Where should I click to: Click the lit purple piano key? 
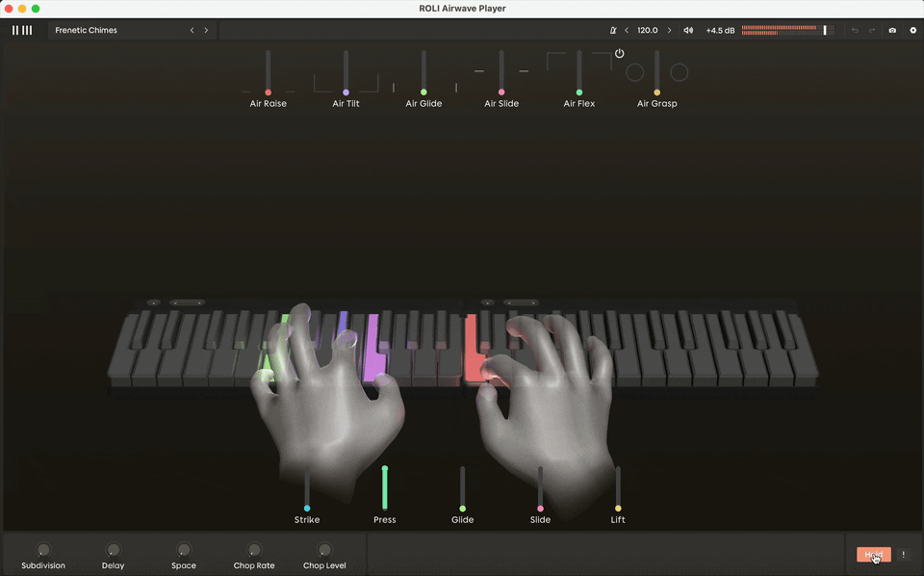(x=374, y=348)
